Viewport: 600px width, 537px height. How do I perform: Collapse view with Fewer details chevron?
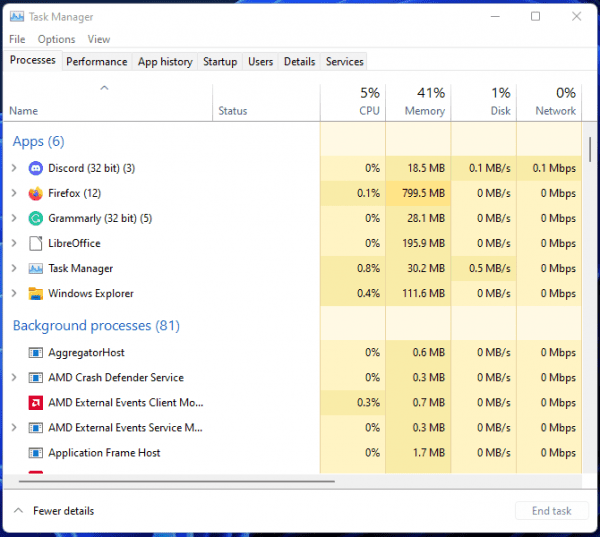(x=18, y=511)
